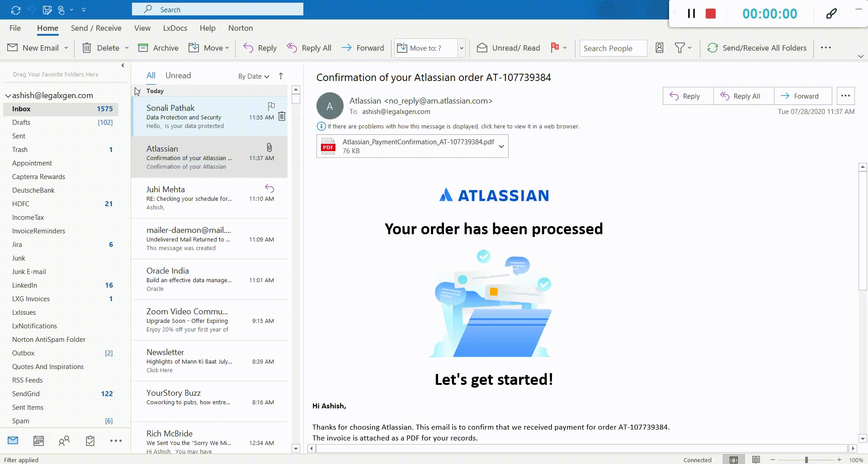Flag the Sonali Pathak message

click(271, 106)
